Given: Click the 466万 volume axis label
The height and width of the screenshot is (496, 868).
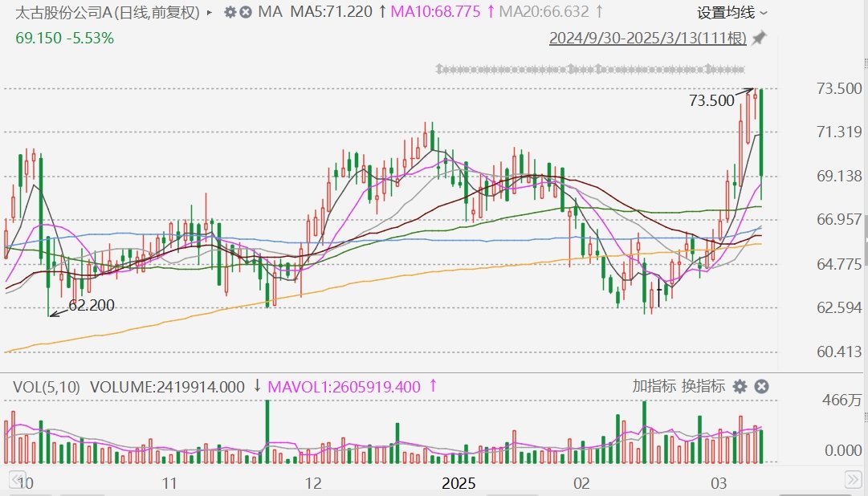Looking at the screenshot, I should tap(842, 400).
